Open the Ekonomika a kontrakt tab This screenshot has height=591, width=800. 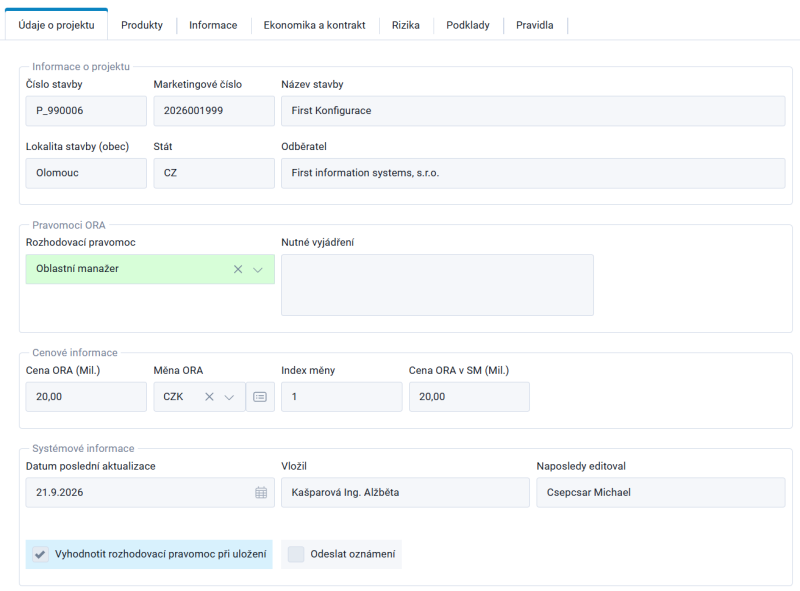(x=314, y=25)
